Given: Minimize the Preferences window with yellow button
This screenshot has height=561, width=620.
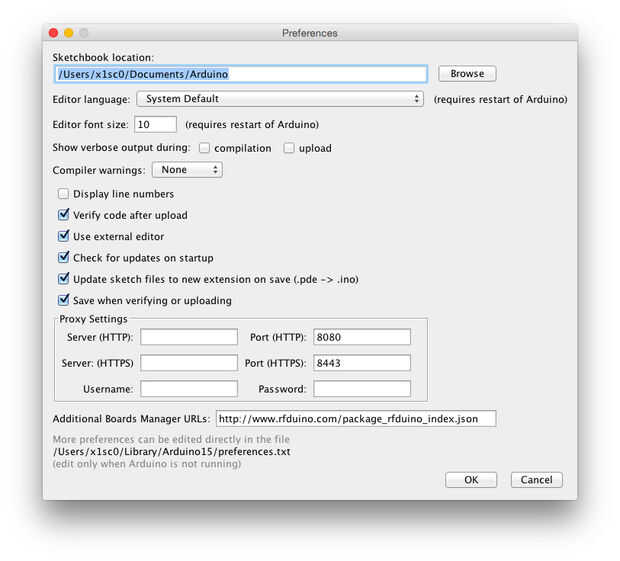Looking at the screenshot, I should pos(68,33).
